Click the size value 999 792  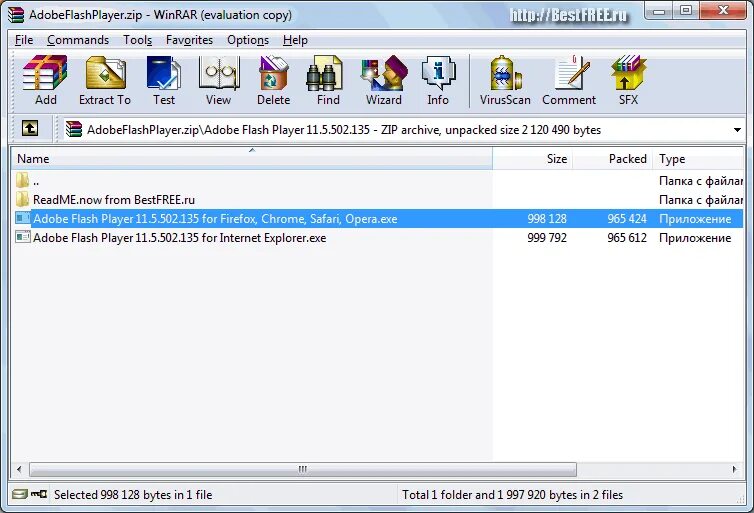[x=547, y=238]
